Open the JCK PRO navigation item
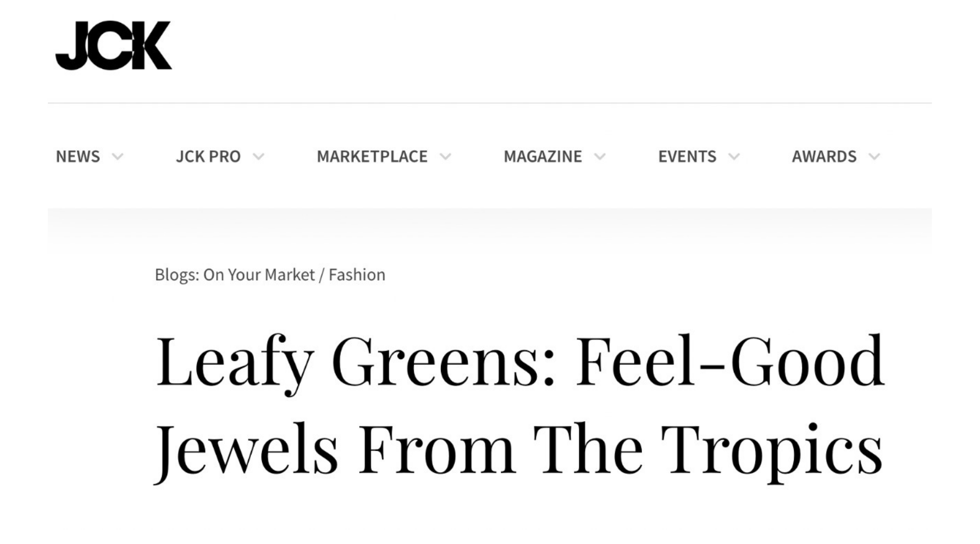Screen dimensions: 980x544 [x=208, y=157]
